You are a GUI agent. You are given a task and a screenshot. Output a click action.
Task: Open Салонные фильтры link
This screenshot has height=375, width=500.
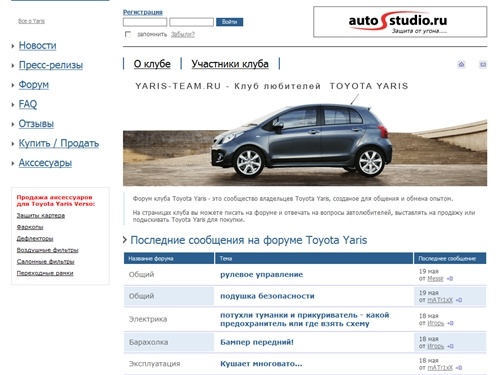pyautogui.click(x=46, y=262)
